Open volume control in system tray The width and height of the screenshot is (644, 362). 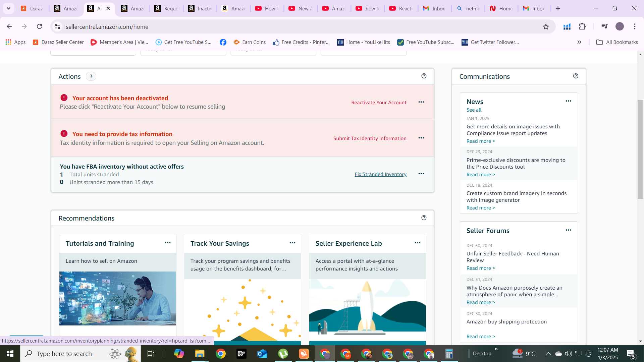pyautogui.click(x=568, y=354)
